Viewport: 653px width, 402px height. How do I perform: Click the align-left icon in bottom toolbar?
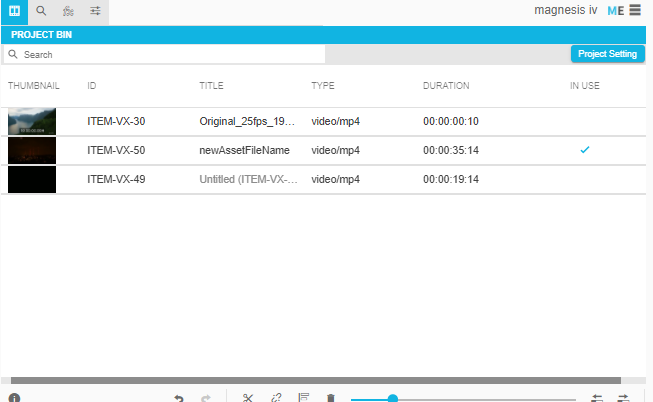pyautogui.click(x=304, y=397)
